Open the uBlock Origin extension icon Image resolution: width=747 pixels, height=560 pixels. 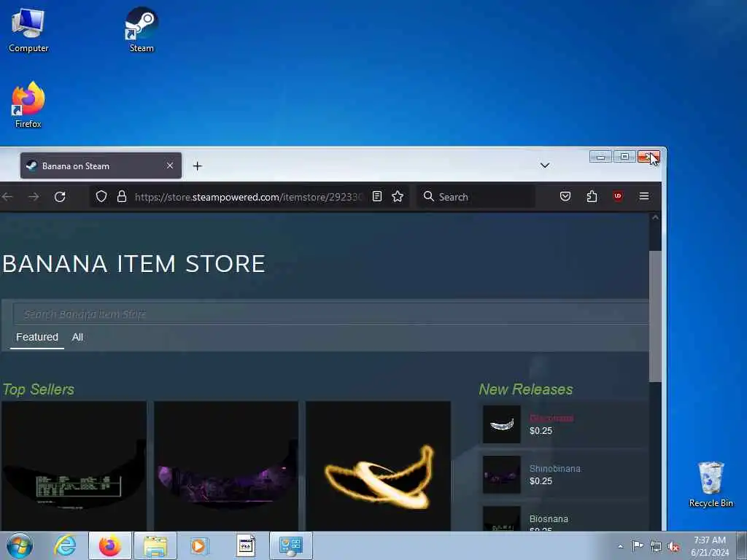618,196
